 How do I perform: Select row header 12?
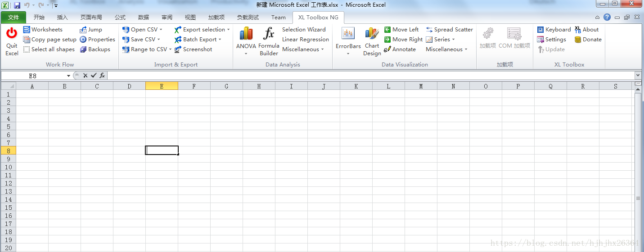click(x=8, y=183)
